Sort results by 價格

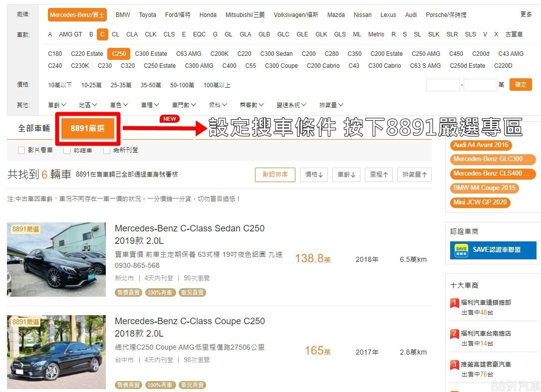click(x=314, y=175)
